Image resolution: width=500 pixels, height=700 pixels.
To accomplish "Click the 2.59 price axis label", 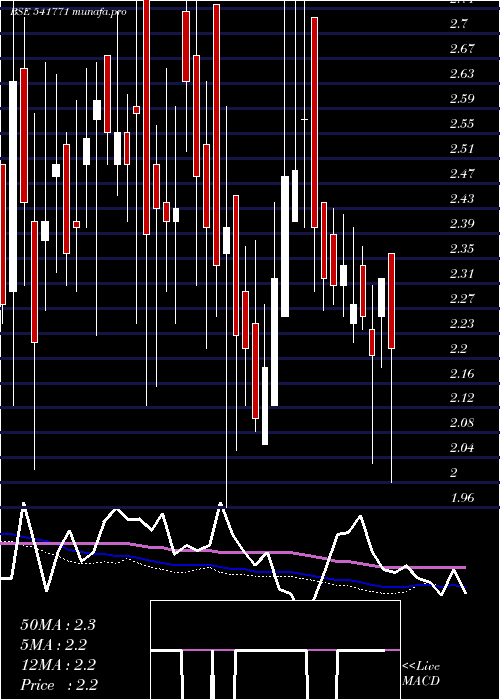I will (462, 98).
